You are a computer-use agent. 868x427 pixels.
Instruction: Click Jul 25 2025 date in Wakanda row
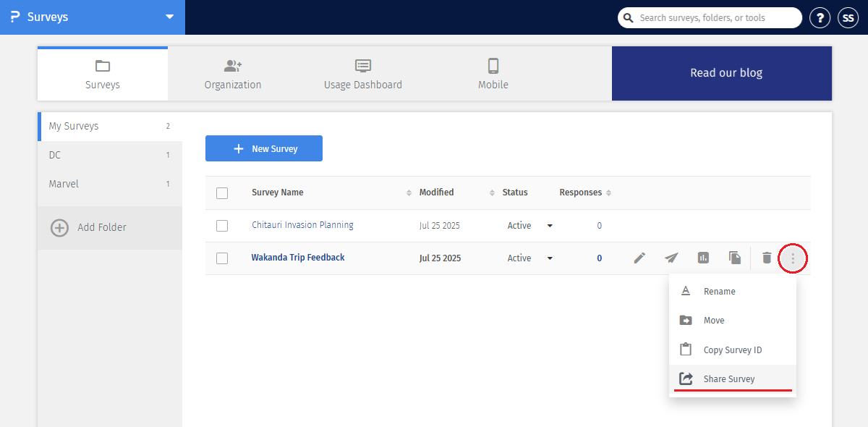pos(440,258)
